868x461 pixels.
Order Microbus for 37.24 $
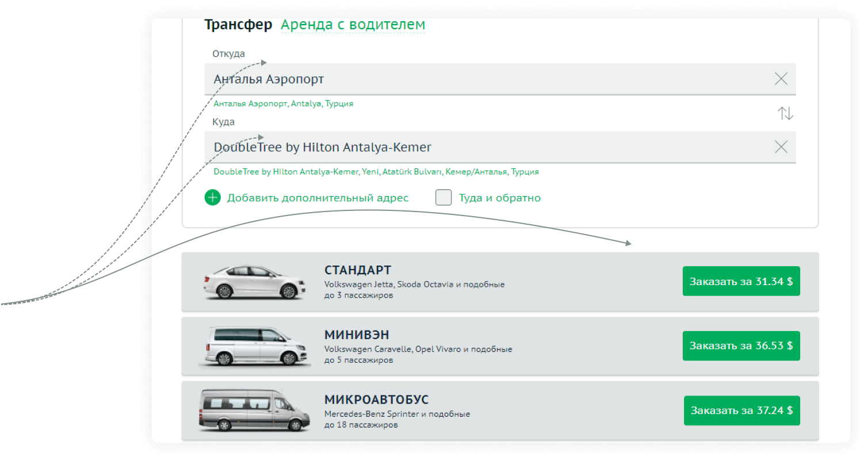click(741, 410)
